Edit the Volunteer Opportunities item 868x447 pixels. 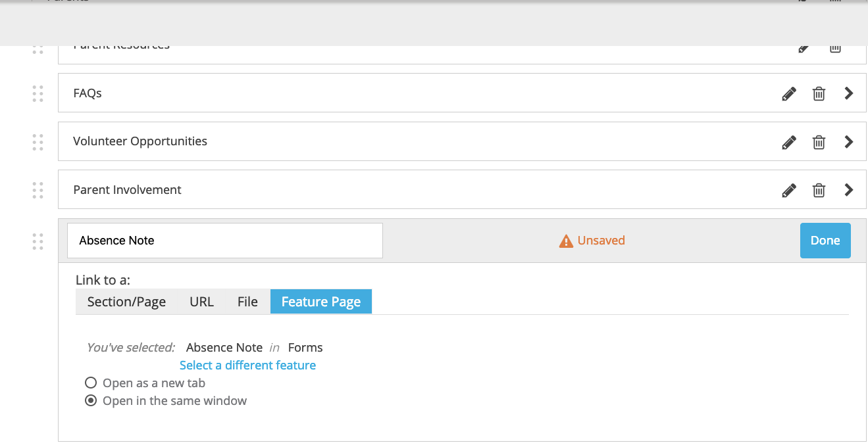(x=788, y=141)
